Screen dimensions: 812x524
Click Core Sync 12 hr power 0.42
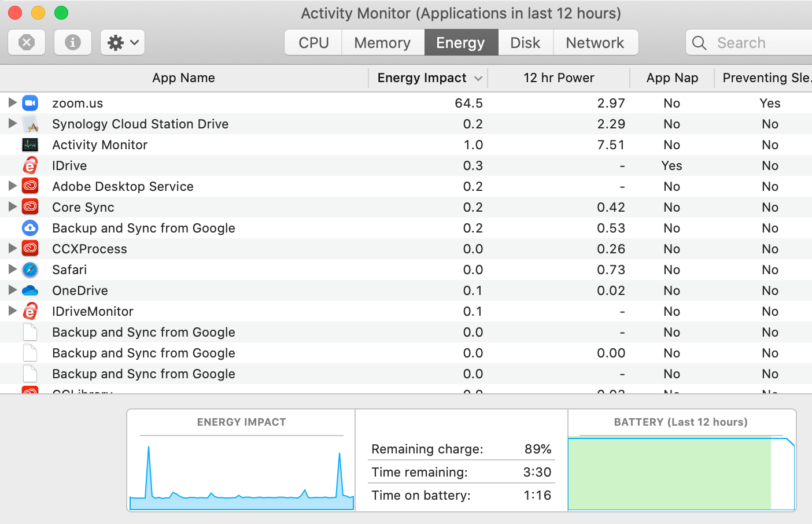pos(611,208)
